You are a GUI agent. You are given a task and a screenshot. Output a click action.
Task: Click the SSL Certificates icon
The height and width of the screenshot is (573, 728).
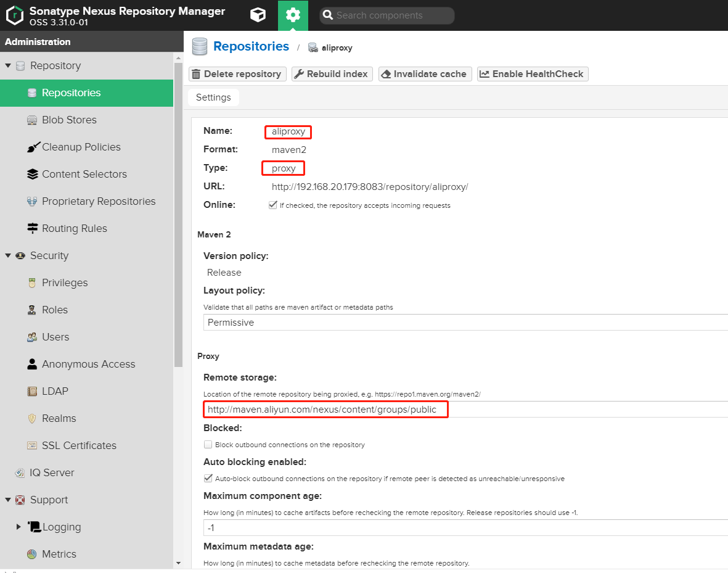32,446
